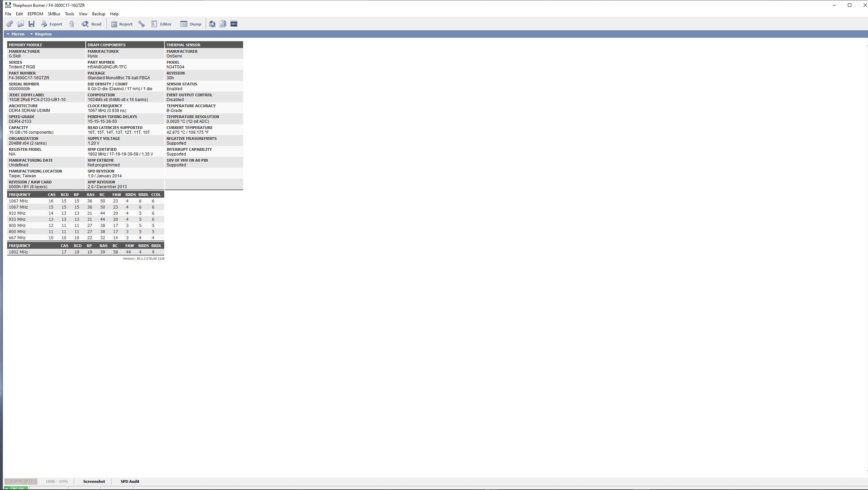Open the SMBus menu

point(54,14)
